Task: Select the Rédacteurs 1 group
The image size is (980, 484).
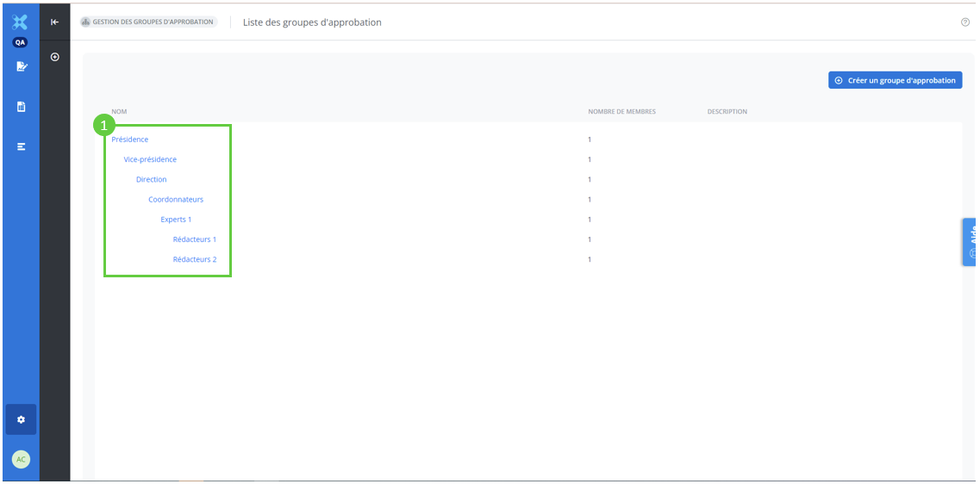Action: tap(195, 239)
